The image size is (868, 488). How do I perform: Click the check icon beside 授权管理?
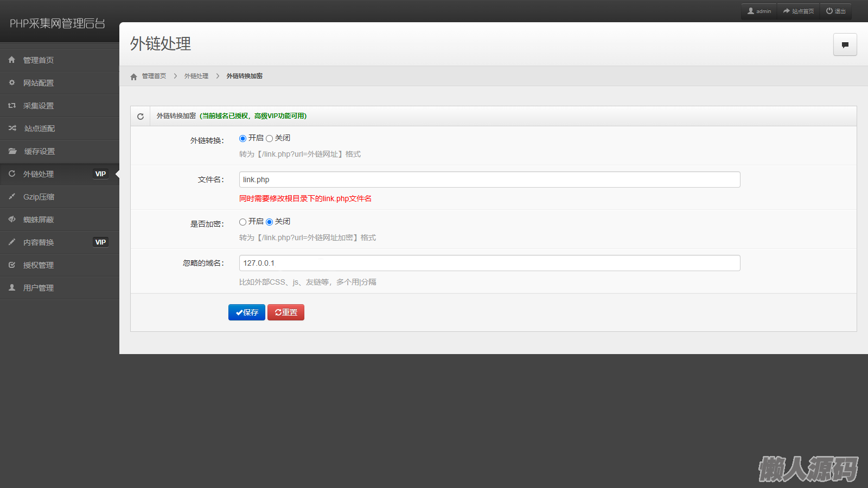coord(12,265)
